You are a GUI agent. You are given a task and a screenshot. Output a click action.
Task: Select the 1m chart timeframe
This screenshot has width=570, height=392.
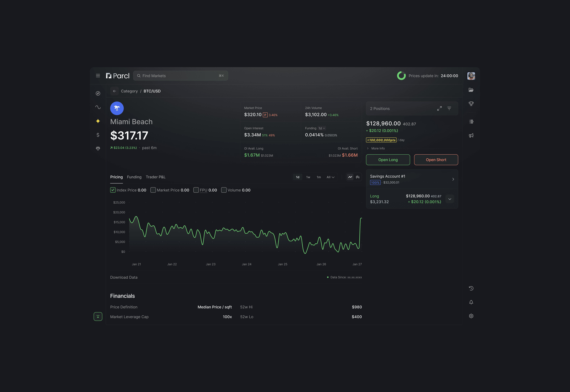coord(319,177)
